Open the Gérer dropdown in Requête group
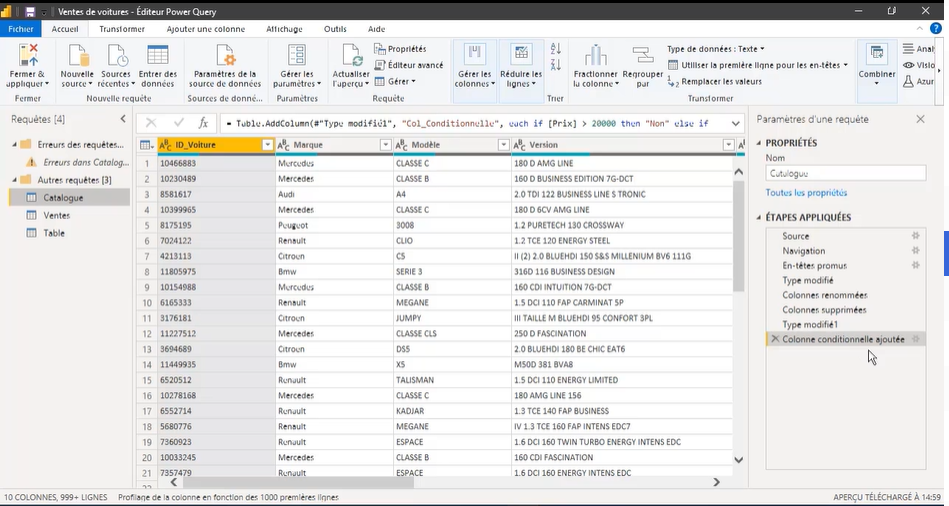949x506 pixels. [395, 81]
